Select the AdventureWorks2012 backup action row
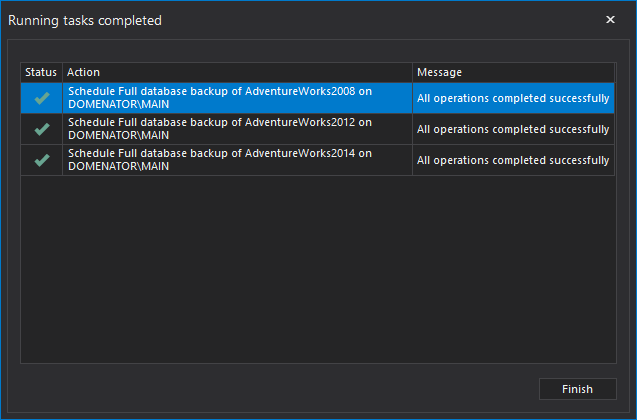 pyautogui.click(x=219, y=129)
